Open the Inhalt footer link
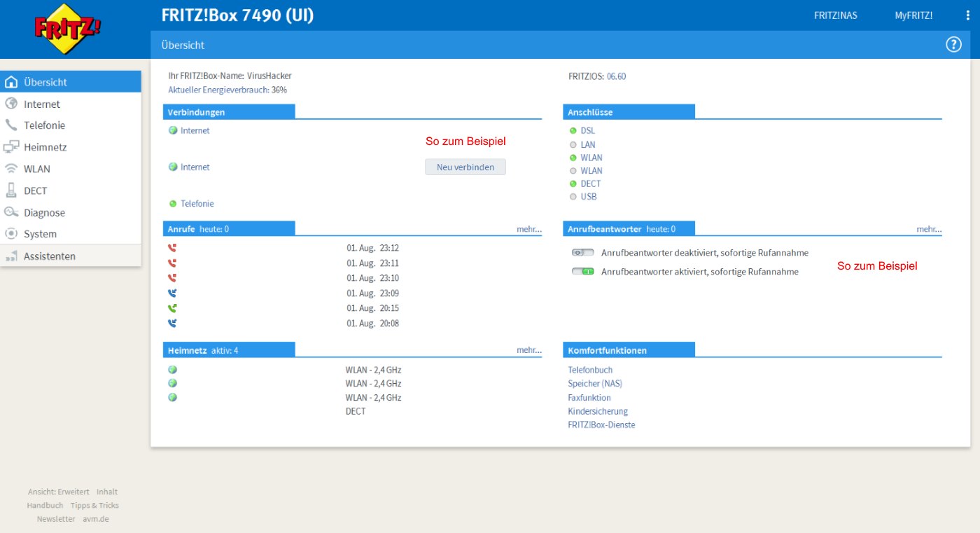 107,492
